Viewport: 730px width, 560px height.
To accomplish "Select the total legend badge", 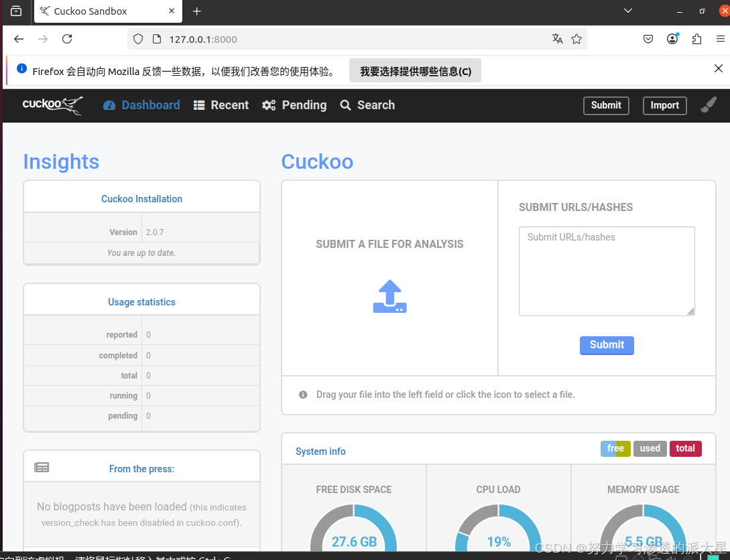I will coord(685,449).
